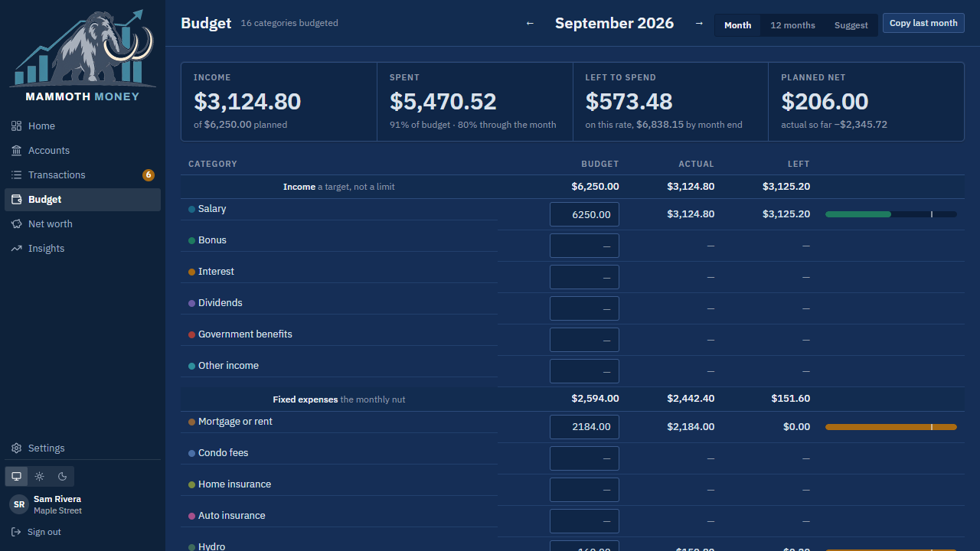
Task: Click the Dividends budget input field
Action: (x=584, y=308)
